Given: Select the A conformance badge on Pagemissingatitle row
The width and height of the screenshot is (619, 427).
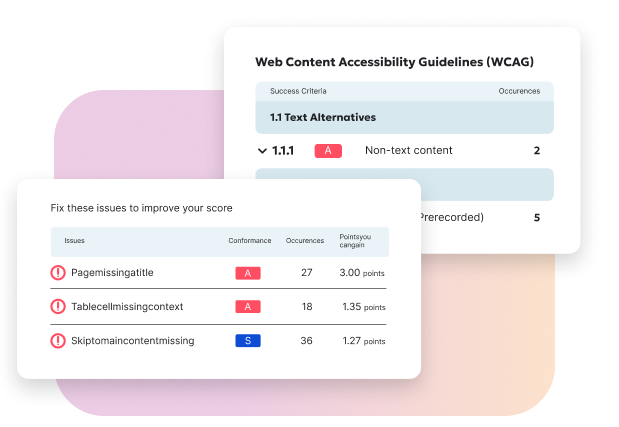Looking at the screenshot, I should click(248, 273).
